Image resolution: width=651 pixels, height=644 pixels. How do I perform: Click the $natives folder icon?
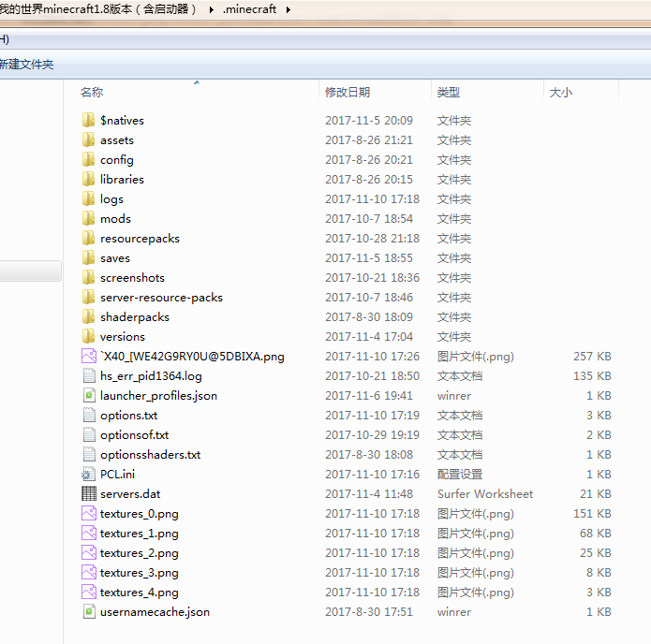89,121
